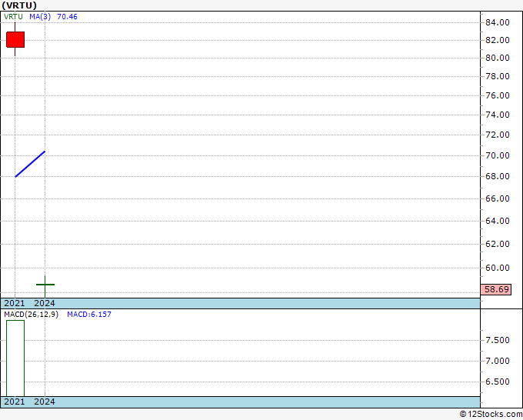Select the red 2021 candlestick body
This screenshot has height=420, width=523.
point(15,39)
